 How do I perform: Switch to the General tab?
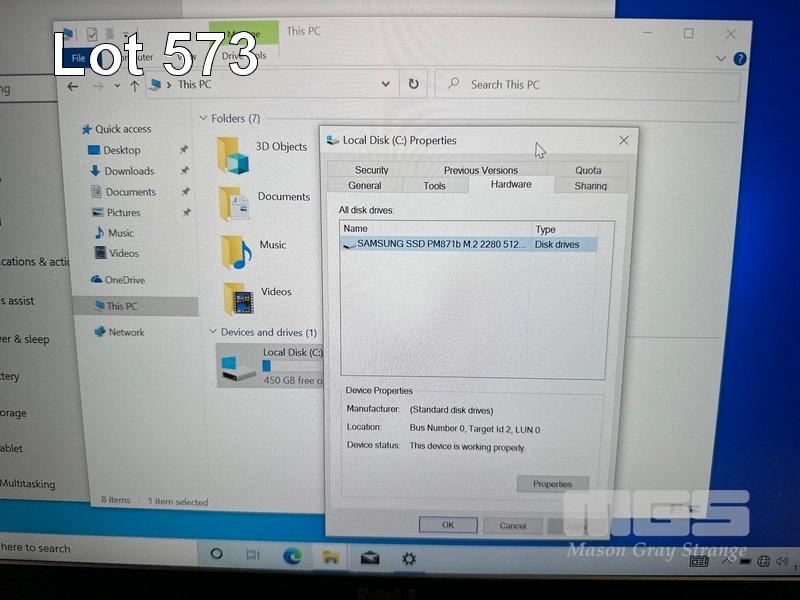(364, 186)
